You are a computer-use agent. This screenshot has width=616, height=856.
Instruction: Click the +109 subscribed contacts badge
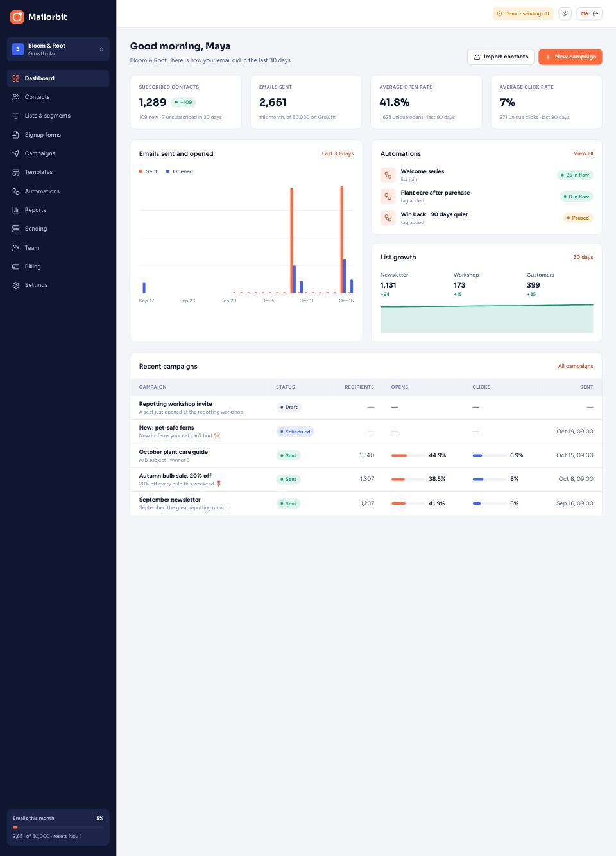tap(184, 102)
